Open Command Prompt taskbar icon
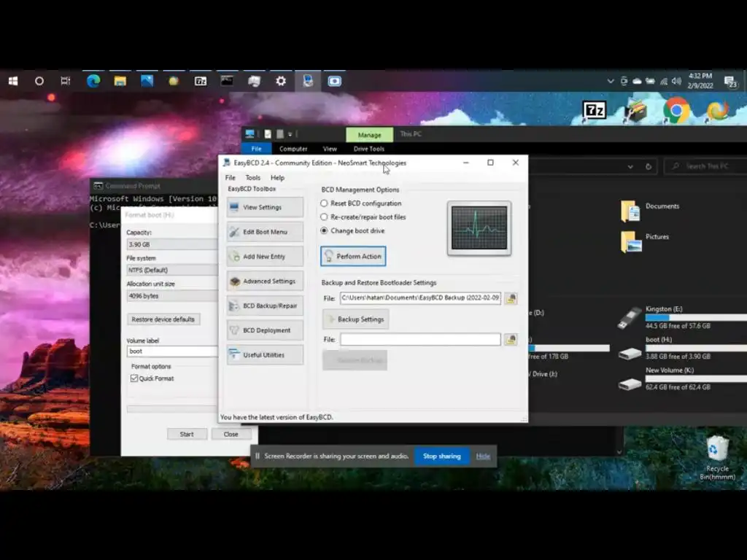This screenshot has width=747, height=560. click(x=228, y=82)
